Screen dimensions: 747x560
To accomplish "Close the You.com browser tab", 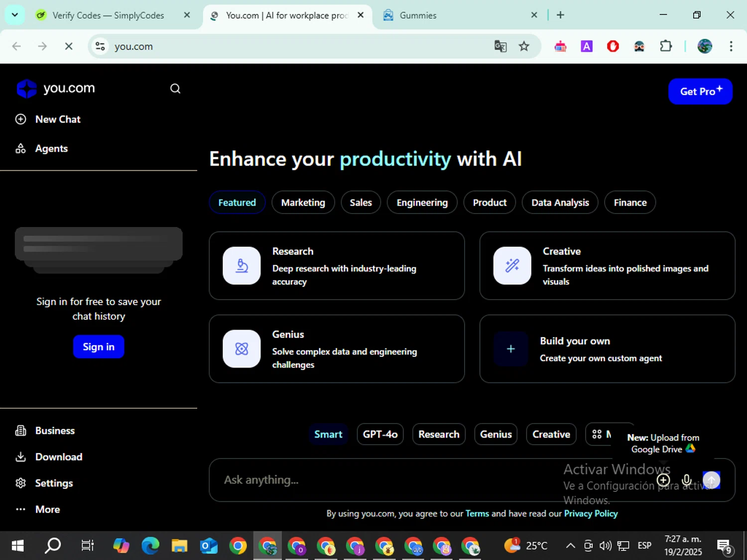I will pos(361,15).
